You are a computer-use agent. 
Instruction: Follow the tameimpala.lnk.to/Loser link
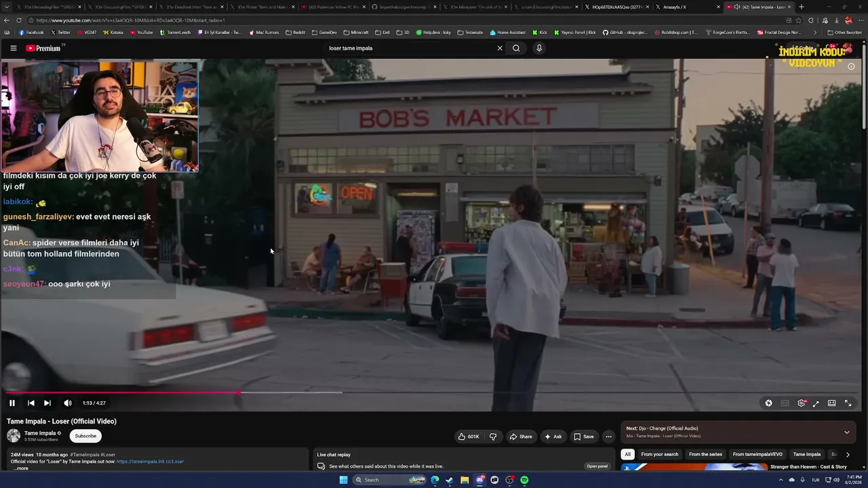[150, 462]
